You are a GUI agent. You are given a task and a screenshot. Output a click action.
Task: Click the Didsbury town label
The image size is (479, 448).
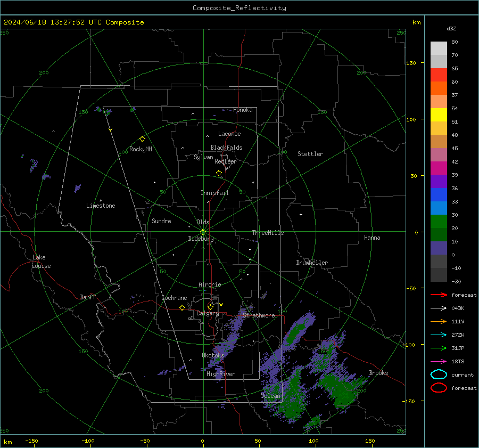click(x=201, y=239)
